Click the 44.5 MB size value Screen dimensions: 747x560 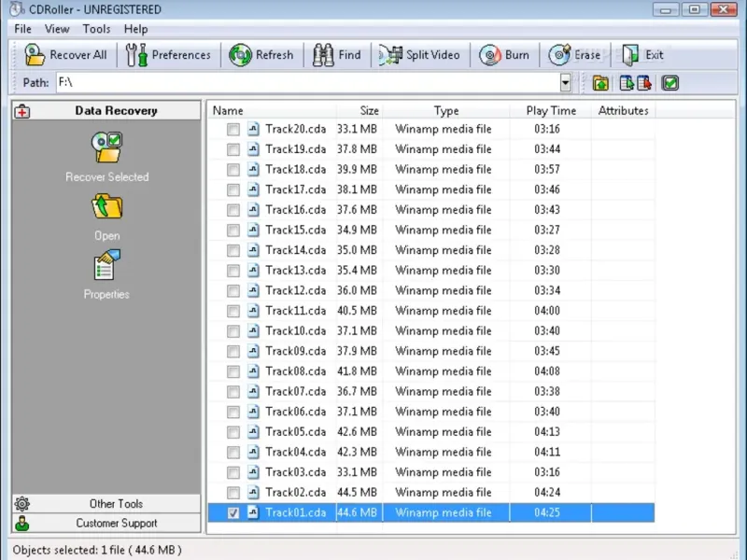357,492
